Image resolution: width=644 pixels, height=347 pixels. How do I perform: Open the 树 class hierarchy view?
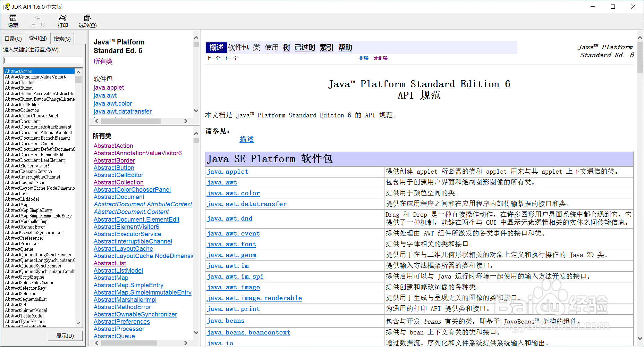click(286, 47)
